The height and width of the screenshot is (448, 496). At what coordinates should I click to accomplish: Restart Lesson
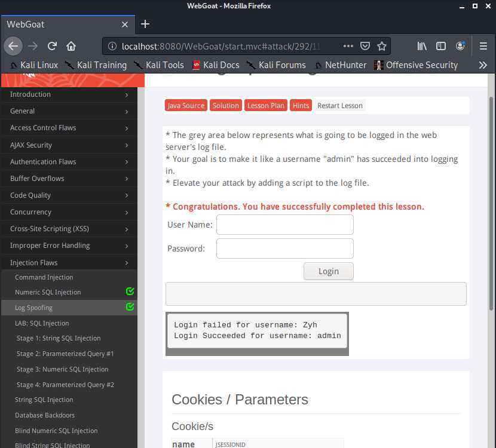(340, 106)
